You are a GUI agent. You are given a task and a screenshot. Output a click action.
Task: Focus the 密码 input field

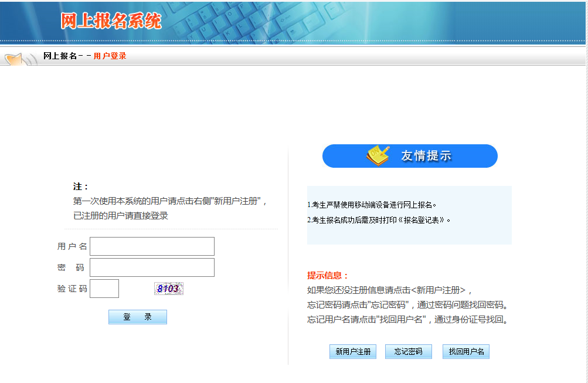[152, 267]
